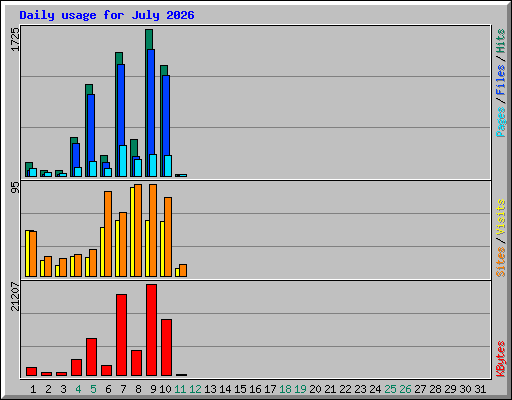Screen dimensions: 512x400
Task: Click day 13 on the date axis
Action: 210,389
